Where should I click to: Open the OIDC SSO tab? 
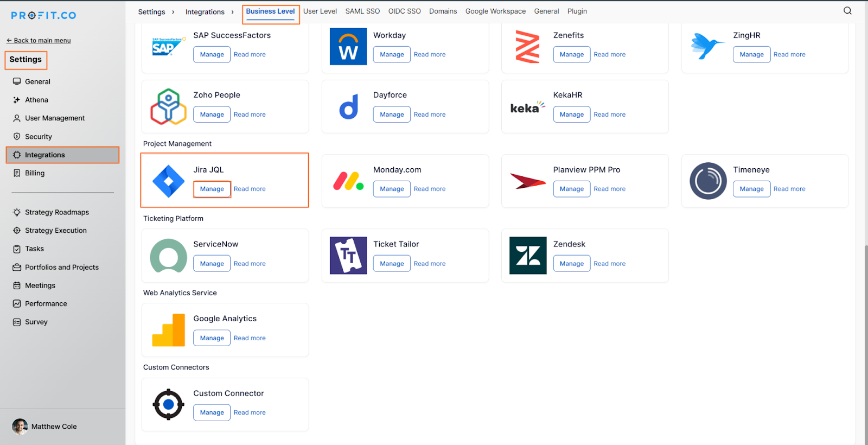pos(404,11)
